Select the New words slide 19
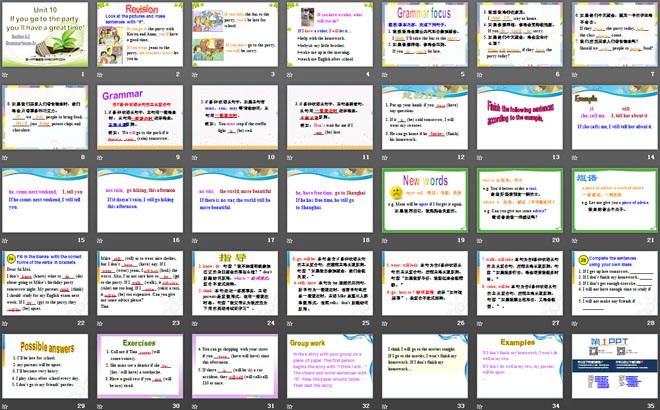Screen dimensions: 660x410 point(425,200)
